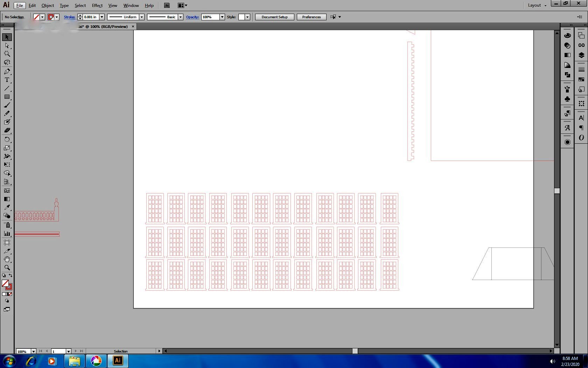The width and height of the screenshot is (588, 368).
Task: Select the Eraser tool
Action: pos(7,130)
